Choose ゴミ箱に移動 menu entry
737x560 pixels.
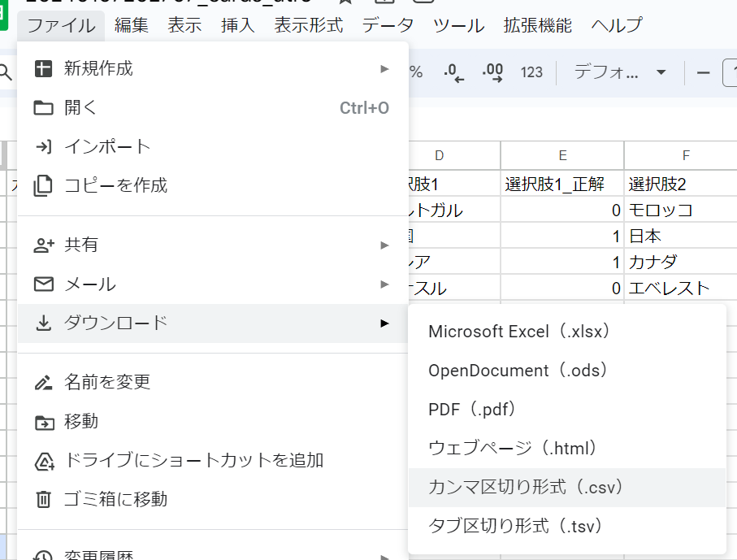[x=213, y=499]
